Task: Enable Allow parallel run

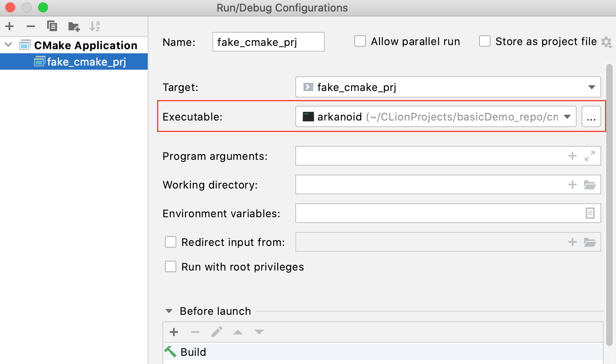Action: (x=360, y=41)
